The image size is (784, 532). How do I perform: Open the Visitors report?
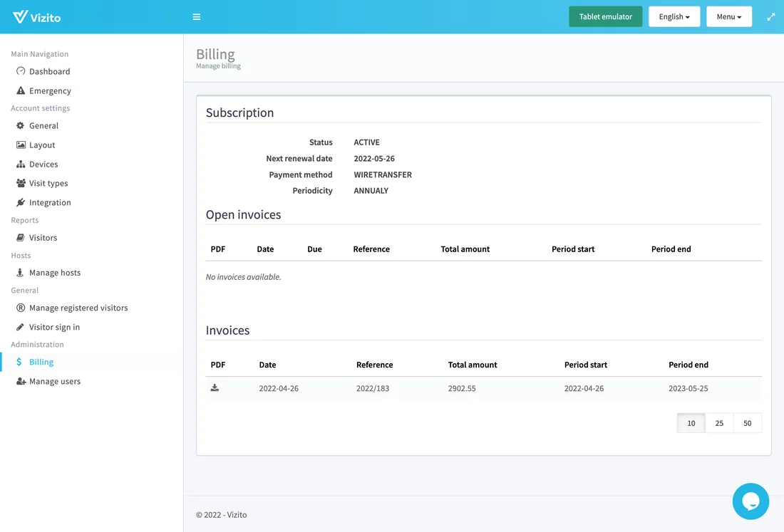[x=43, y=237]
